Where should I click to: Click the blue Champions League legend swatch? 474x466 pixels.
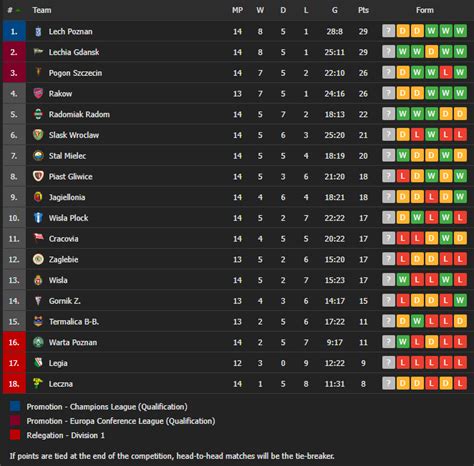15,407
